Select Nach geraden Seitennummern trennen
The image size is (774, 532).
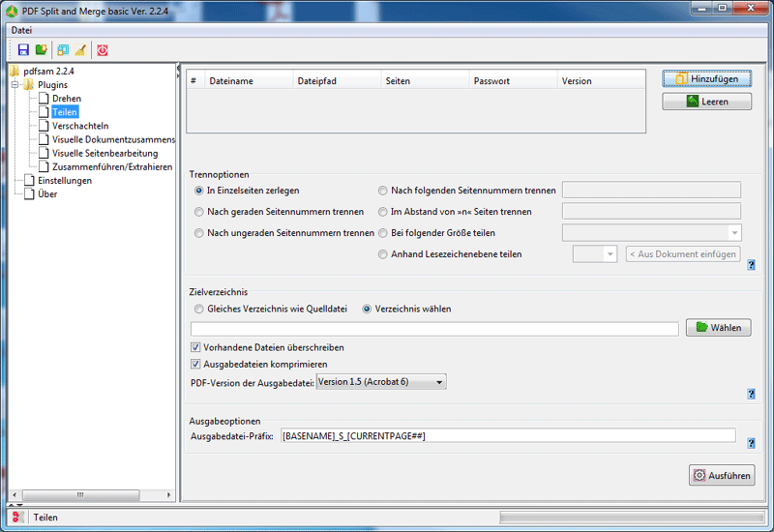[199, 212]
